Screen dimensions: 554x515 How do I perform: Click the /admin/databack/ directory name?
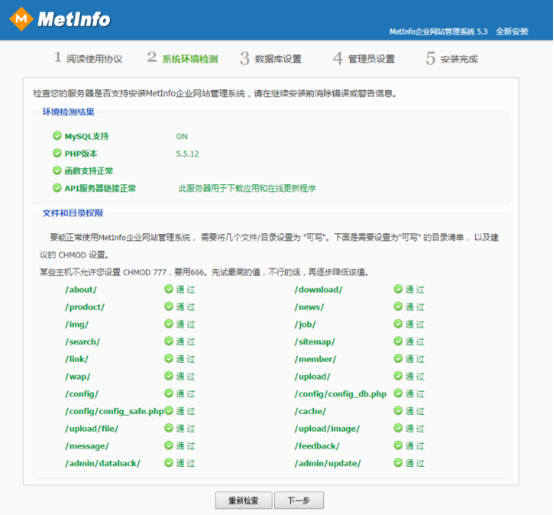[x=102, y=463]
